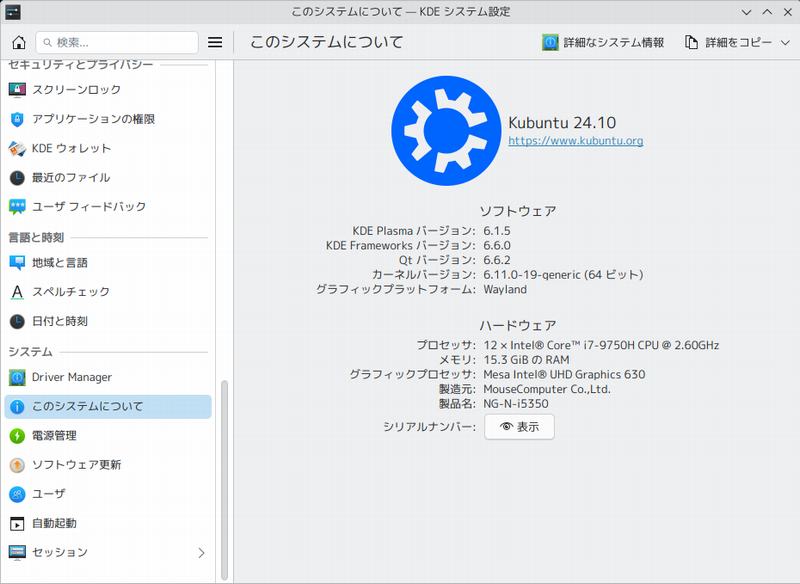Click the detailed system information icon

pyautogui.click(x=550, y=42)
